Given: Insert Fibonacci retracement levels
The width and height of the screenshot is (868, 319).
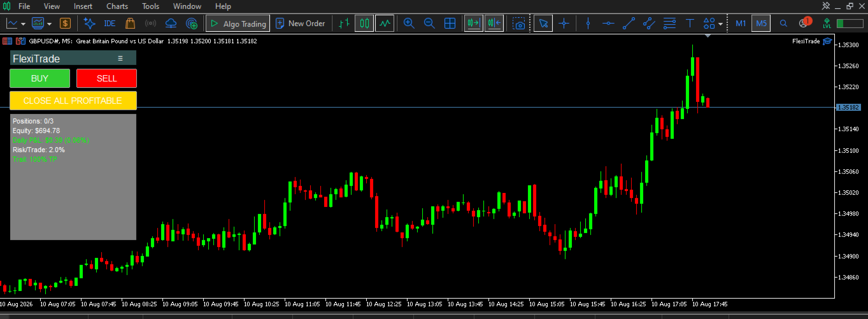Looking at the screenshot, I should click(x=669, y=24).
